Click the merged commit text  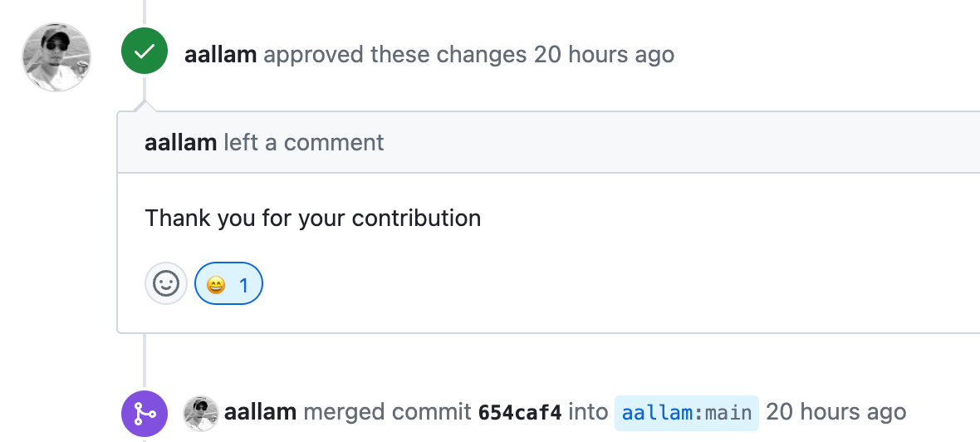tap(388, 412)
